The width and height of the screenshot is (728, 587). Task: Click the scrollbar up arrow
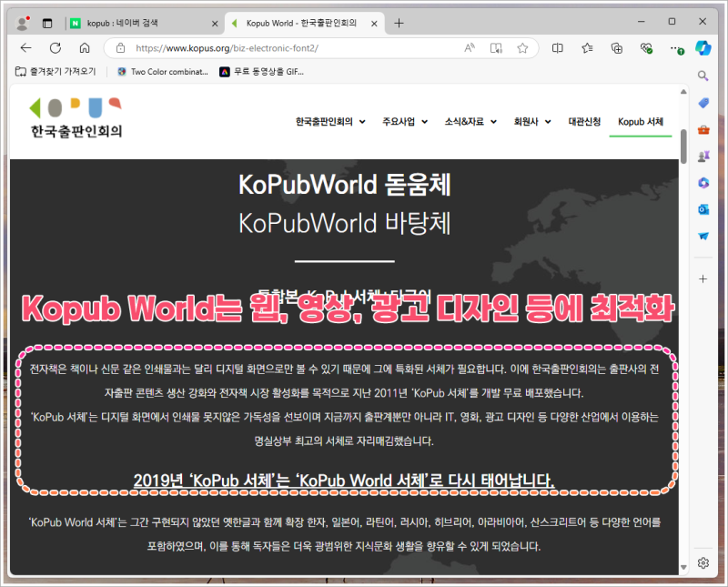[x=683, y=92]
